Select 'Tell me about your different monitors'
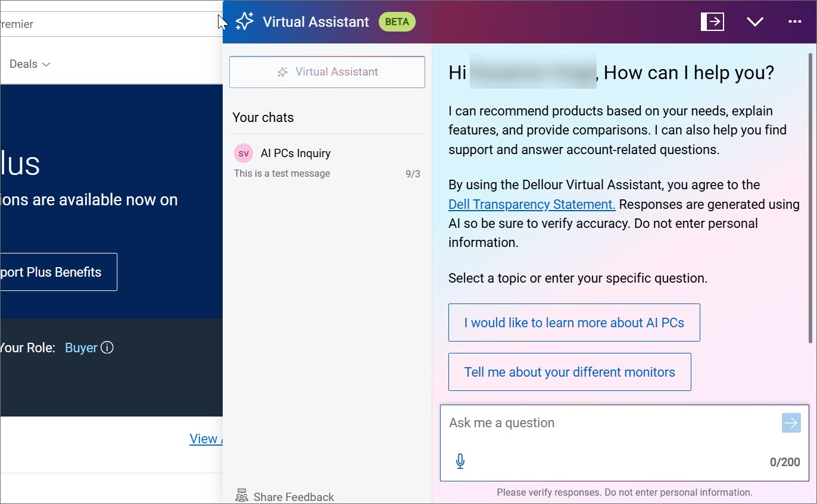This screenshot has width=817, height=504. pyautogui.click(x=569, y=371)
